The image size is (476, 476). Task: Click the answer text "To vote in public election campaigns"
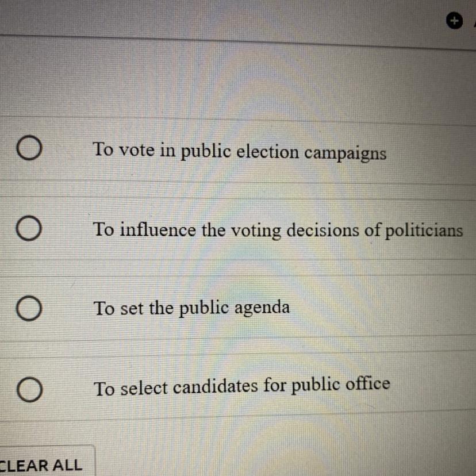point(239,152)
